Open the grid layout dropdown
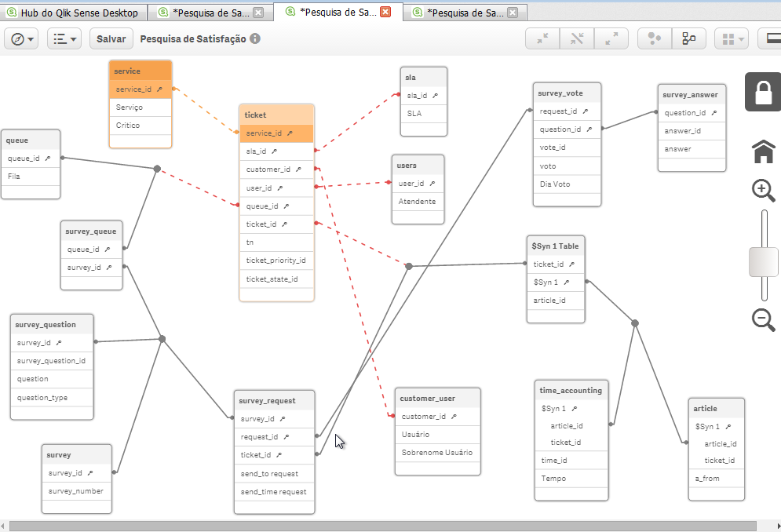 click(x=742, y=38)
